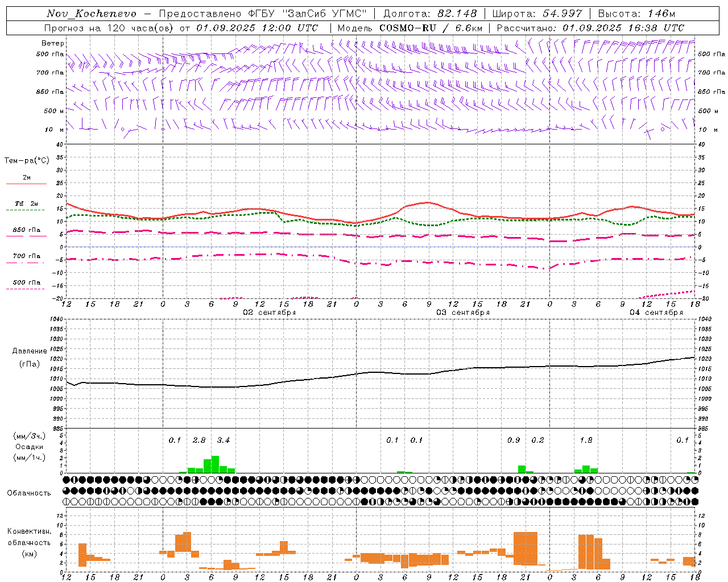This screenshot has height=582, width=728.
Task: Click the station name Nov_Kochenevo
Action: [x=91, y=14]
